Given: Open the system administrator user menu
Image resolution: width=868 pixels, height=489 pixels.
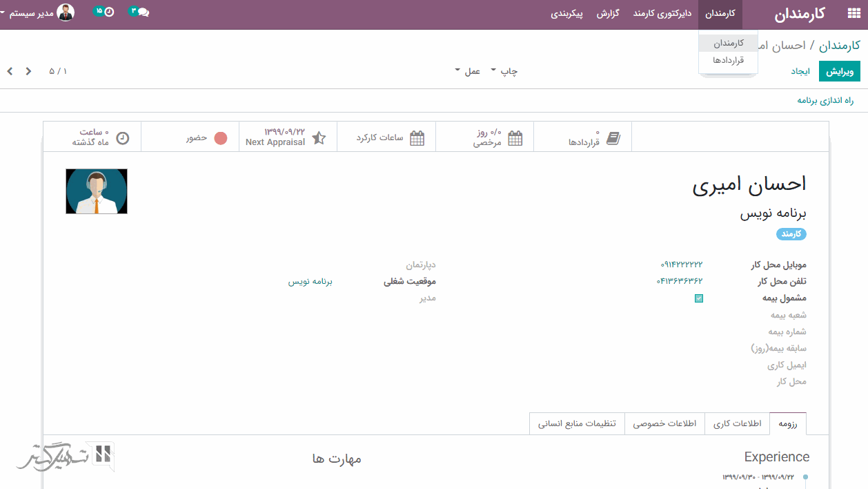Looking at the screenshot, I should pyautogui.click(x=38, y=12).
